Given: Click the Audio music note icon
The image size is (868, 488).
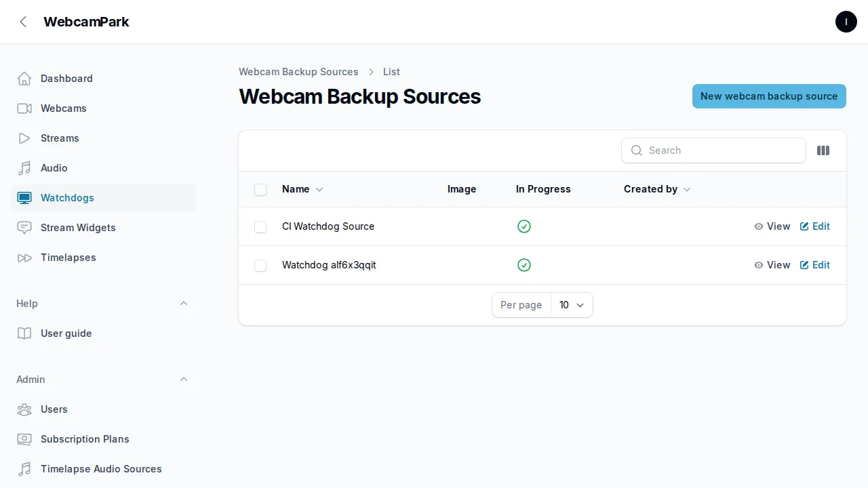Looking at the screenshot, I should click(x=24, y=168).
